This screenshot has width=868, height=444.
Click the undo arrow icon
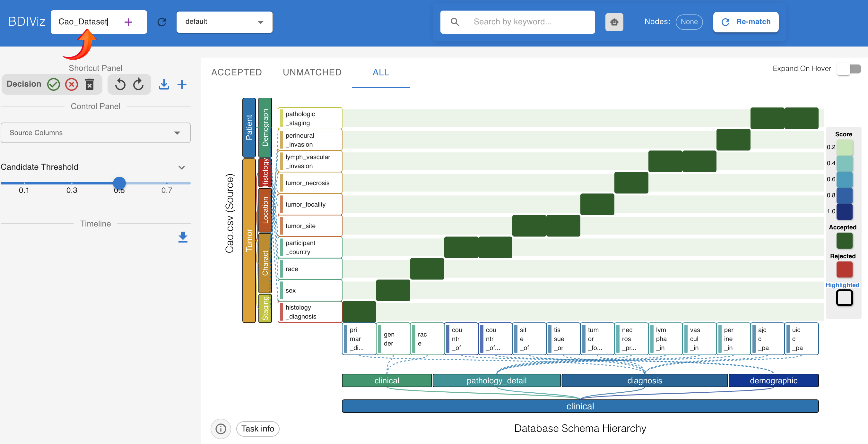click(120, 84)
